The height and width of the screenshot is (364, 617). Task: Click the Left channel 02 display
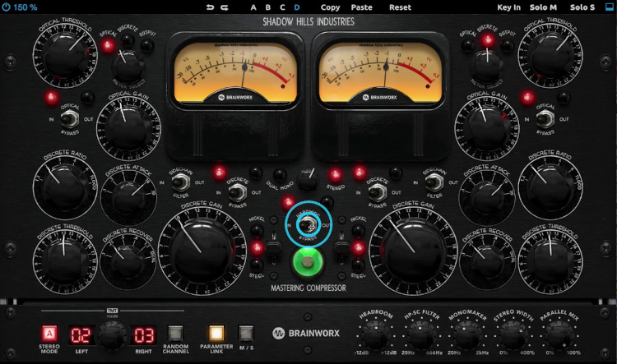(x=81, y=335)
